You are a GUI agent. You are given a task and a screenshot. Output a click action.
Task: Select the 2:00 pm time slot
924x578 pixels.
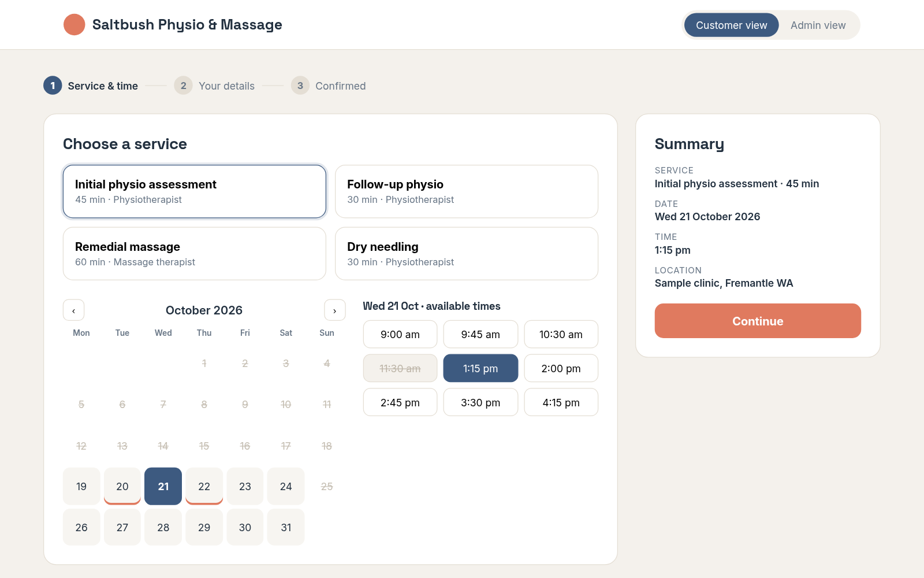coord(561,369)
